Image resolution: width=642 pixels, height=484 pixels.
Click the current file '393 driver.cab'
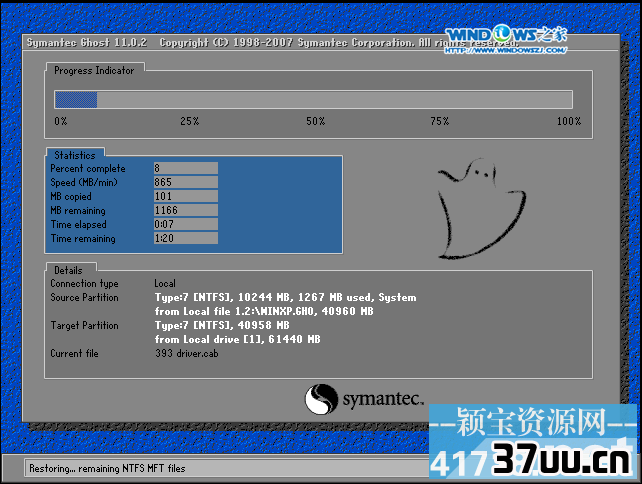[186, 353]
